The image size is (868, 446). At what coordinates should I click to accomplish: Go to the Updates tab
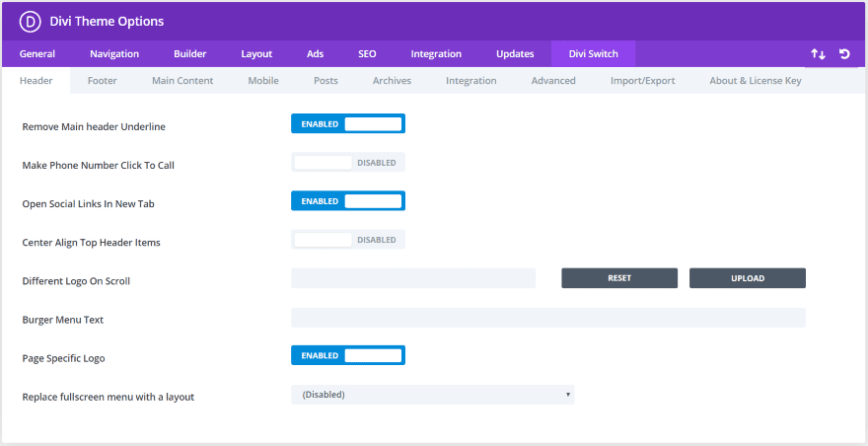point(515,53)
